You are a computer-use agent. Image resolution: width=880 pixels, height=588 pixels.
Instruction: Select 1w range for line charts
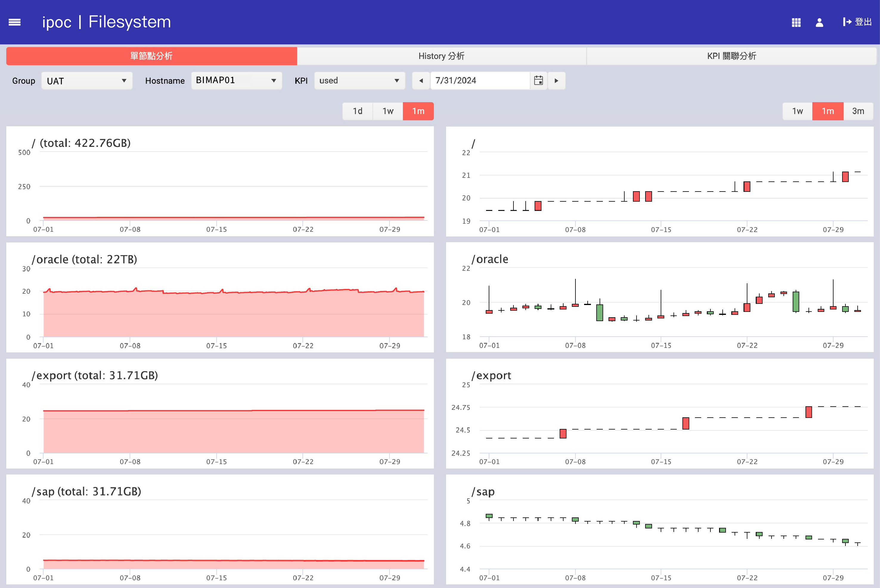388,111
